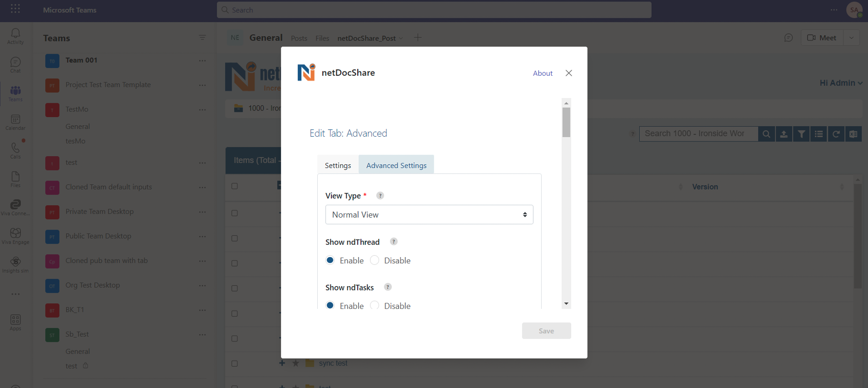Open the View Type dropdown
Screen dimensions: 868x388
pyautogui.click(x=429, y=215)
